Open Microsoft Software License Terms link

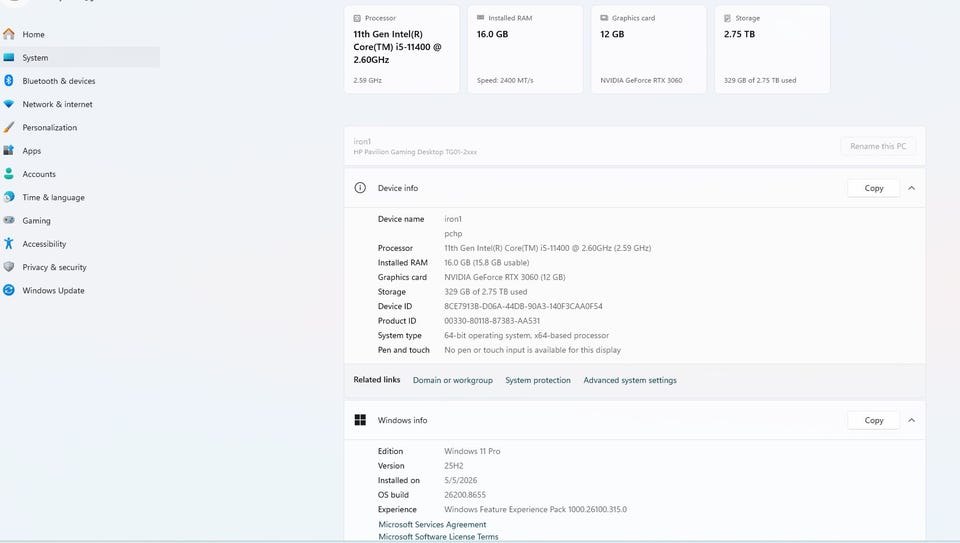(x=438, y=537)
